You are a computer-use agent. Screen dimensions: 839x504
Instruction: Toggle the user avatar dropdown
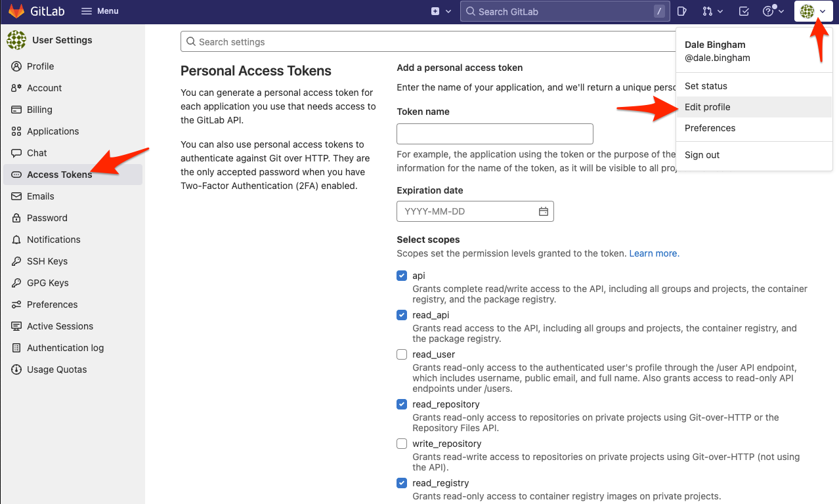click(813, 11)
